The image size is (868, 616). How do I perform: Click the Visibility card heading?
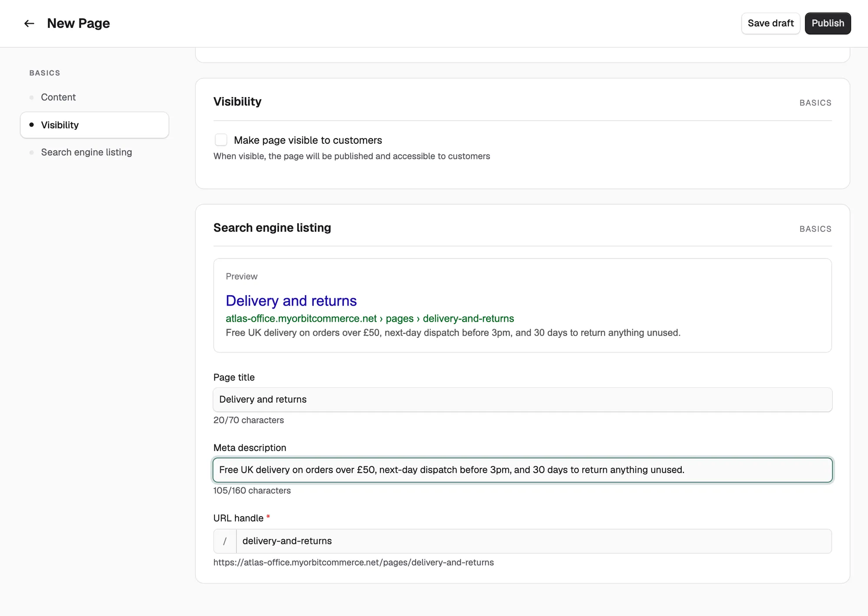[237, 102]
